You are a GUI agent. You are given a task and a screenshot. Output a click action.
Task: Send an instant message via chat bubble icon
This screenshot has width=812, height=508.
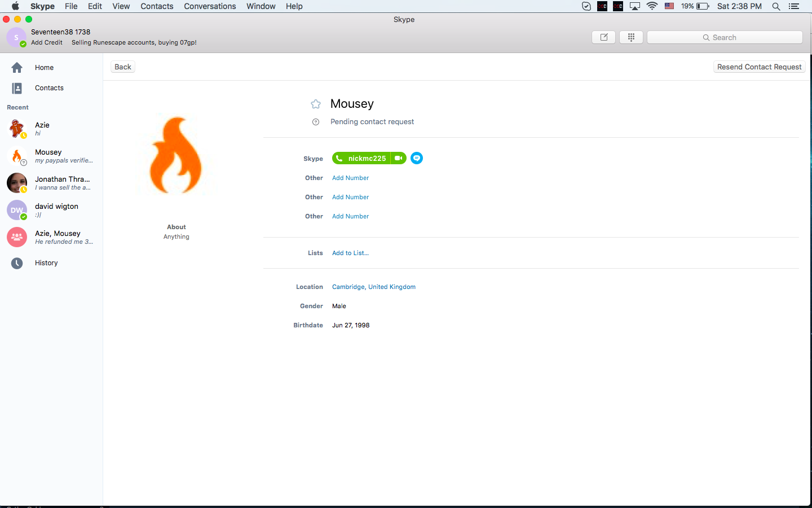tap(417, 159)
